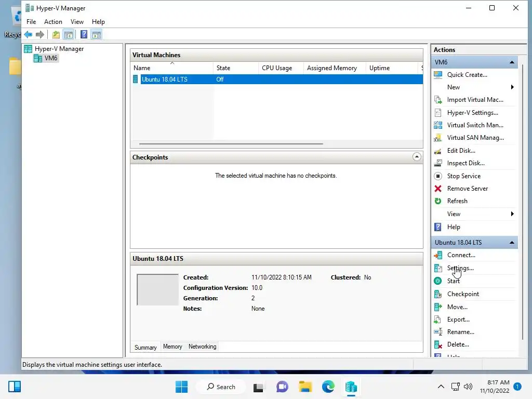
Task: Click the Stop Service icon
Action: click(438, 176)
